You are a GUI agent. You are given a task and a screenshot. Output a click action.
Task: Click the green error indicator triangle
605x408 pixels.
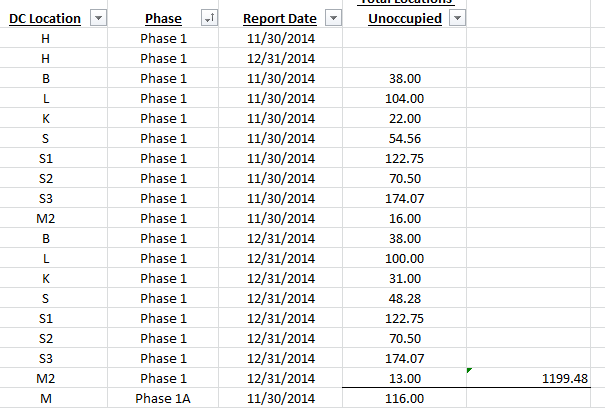[x=470, y=371]
